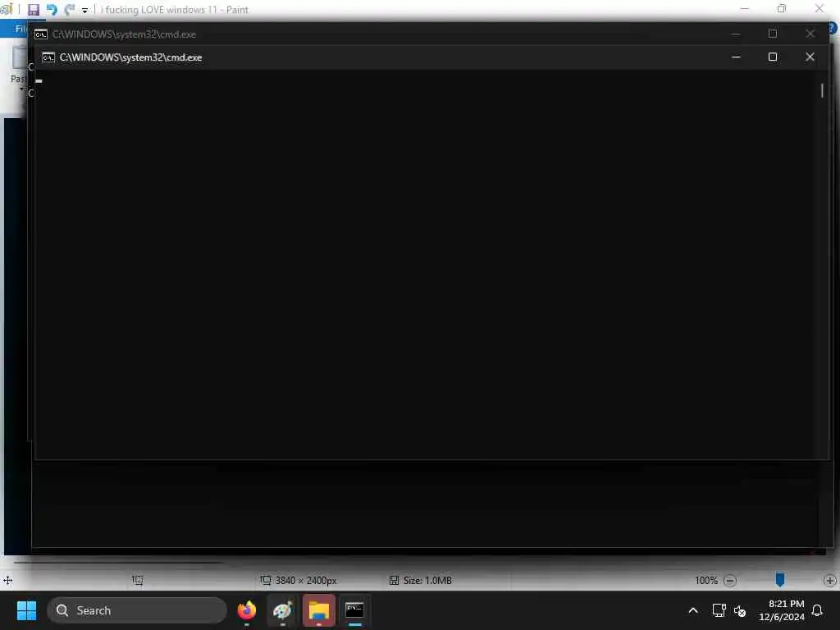Click the taskbar Search box
This screenshot has height=630, width=840.
[x=137, y=610]
